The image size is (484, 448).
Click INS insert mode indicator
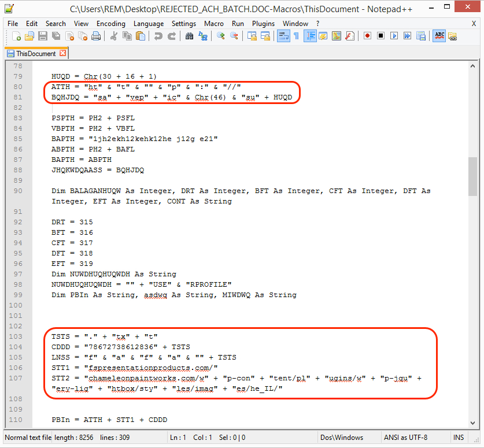[459, 438]
